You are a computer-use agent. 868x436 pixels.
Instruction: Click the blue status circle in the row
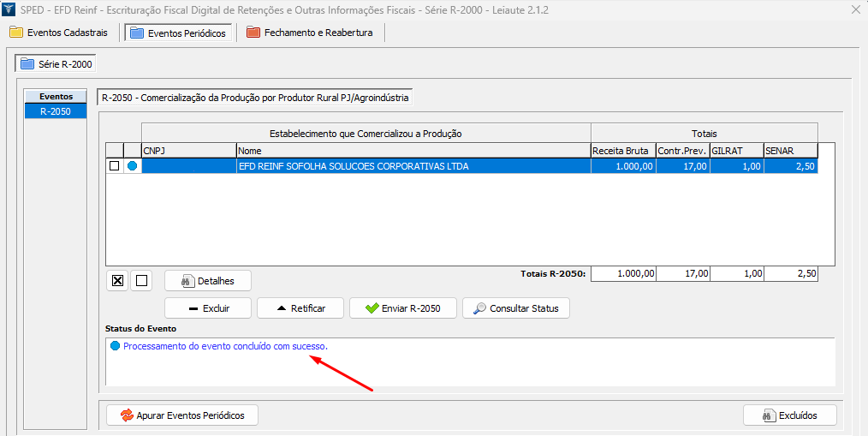click(132, 167)
